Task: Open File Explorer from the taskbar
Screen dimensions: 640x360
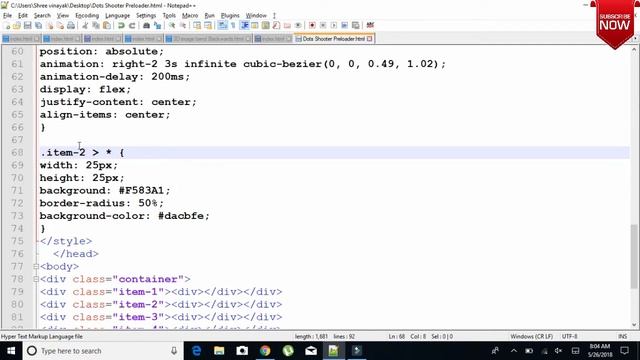Action: point(219,351)
